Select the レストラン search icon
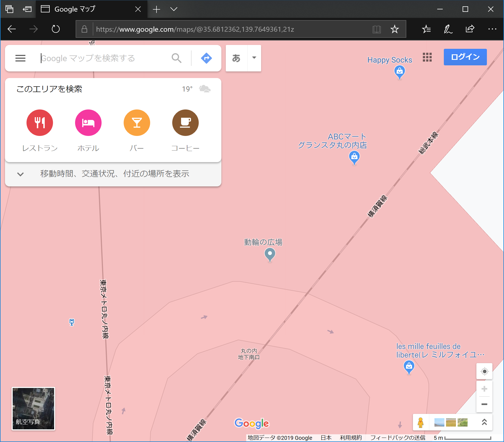 point(39,122)
